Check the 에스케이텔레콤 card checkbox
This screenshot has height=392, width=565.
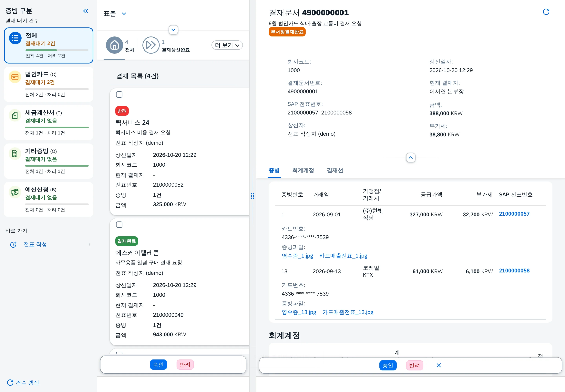pos(119,225)
